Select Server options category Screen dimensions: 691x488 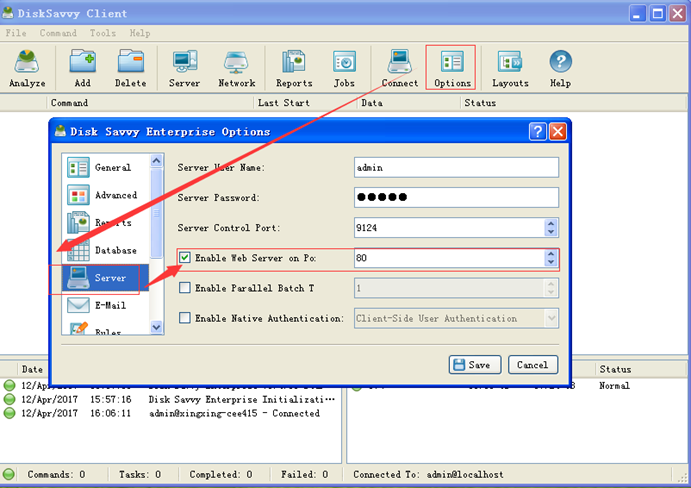tap(106, 278)
